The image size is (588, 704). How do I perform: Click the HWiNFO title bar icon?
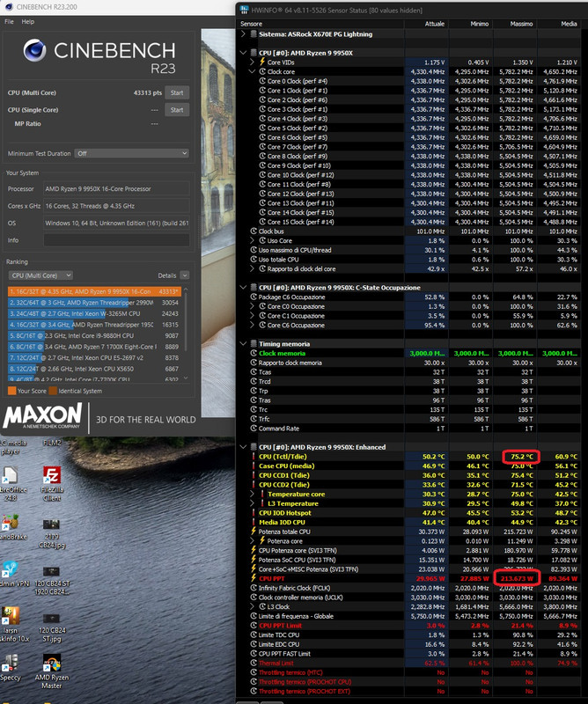click(245, 10)
